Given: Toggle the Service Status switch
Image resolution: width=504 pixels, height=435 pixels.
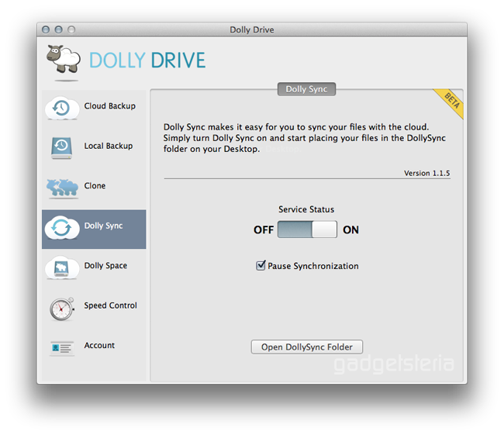Looking at the screenshot, I should pos(307,230).
